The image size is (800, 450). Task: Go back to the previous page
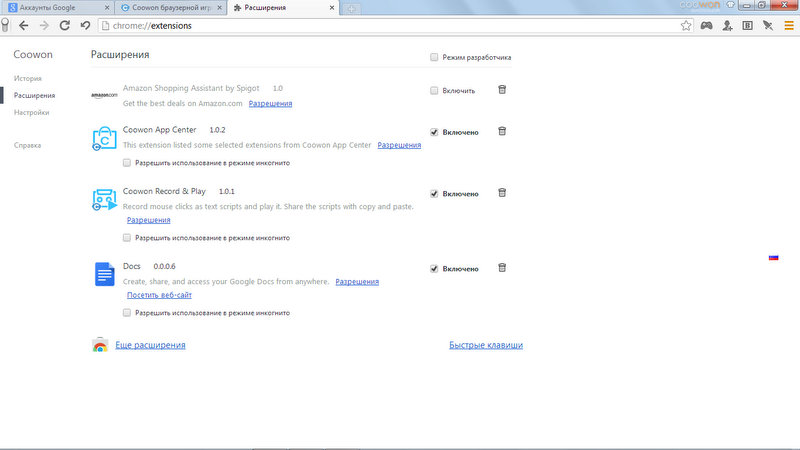pyautogui.click(x=23, y=26)
